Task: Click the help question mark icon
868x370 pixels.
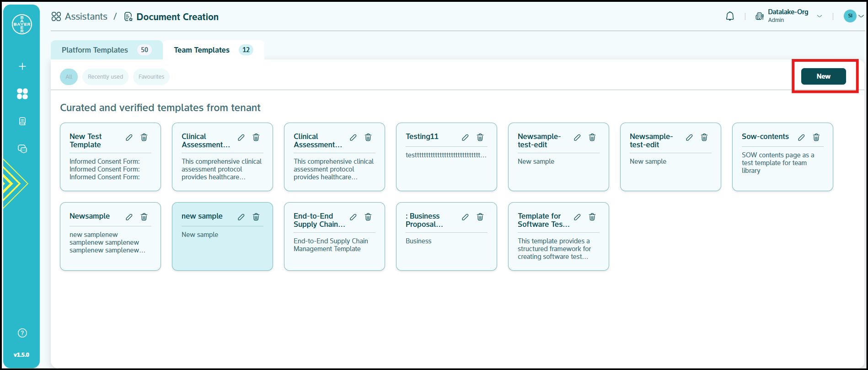Action: [x=22, y=333]
